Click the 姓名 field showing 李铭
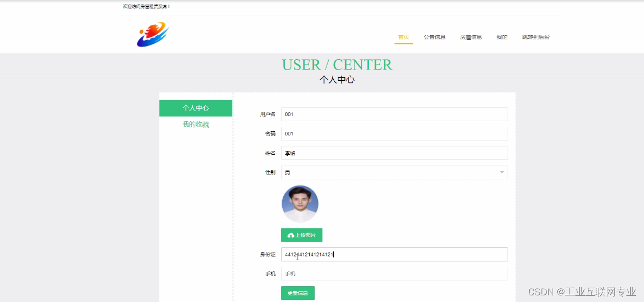 pyautogui.click(x=393, y=153)
